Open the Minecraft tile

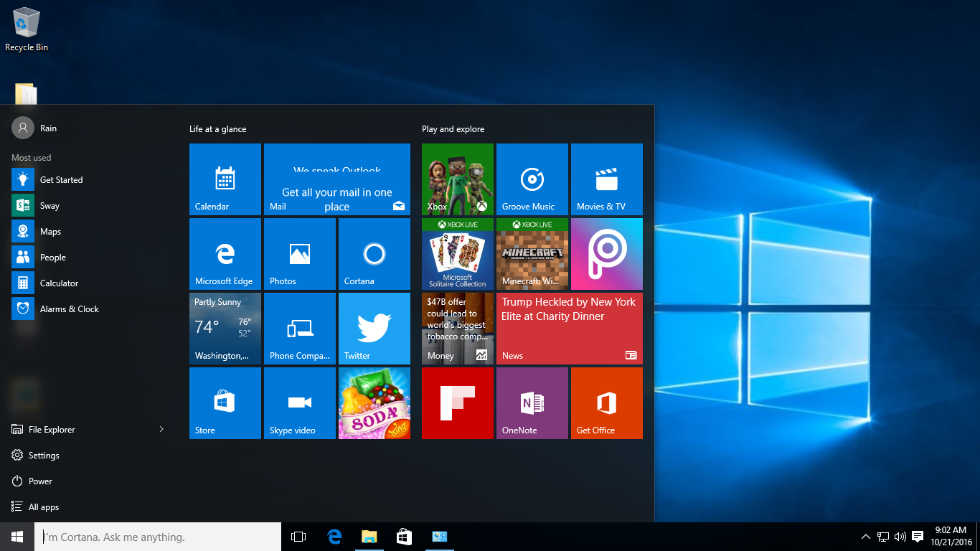532,254
